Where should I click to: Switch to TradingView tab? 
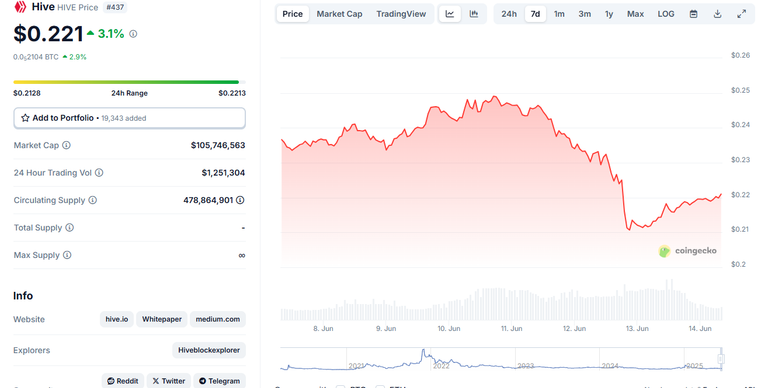[x=401, y=14]
